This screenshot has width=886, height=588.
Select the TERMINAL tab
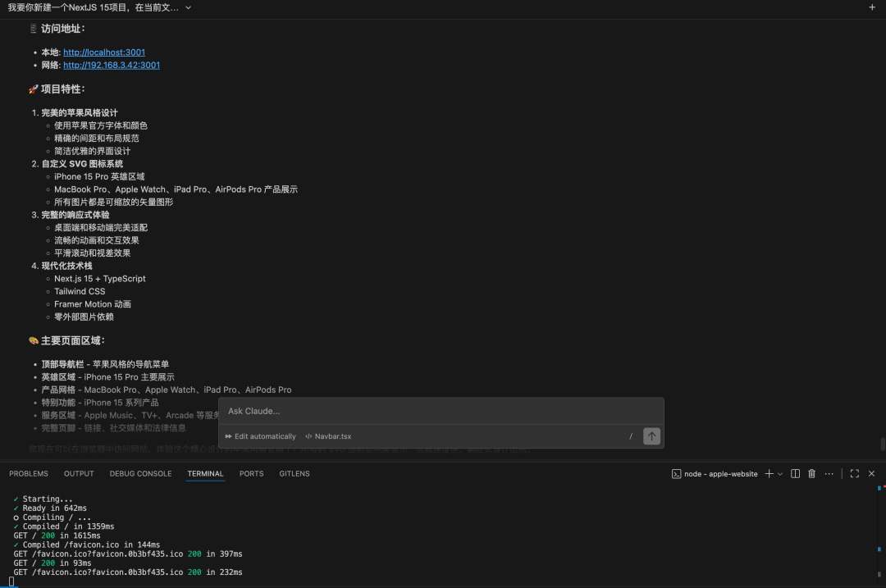(x=205, y=473)
